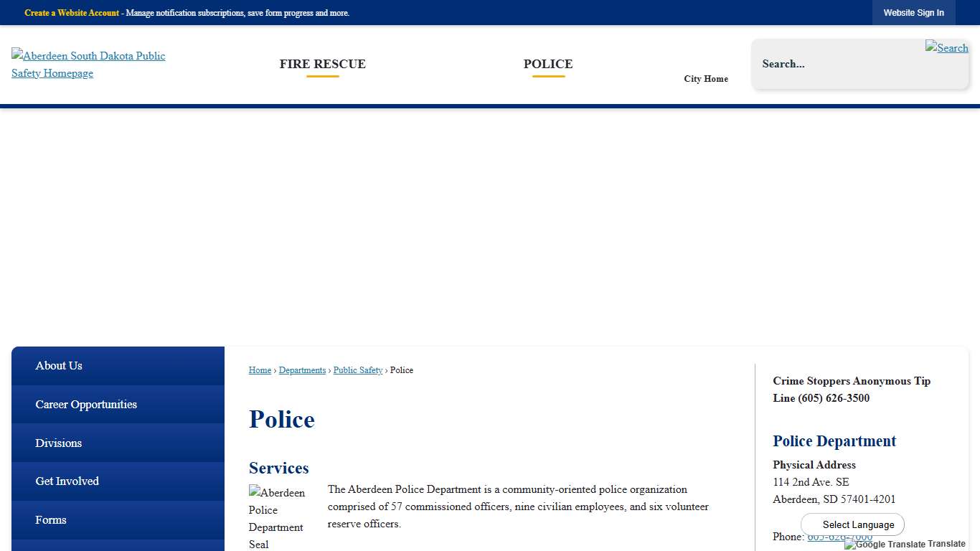Open the Select Language dropdown
980x551 pixels.
(852, 524)
